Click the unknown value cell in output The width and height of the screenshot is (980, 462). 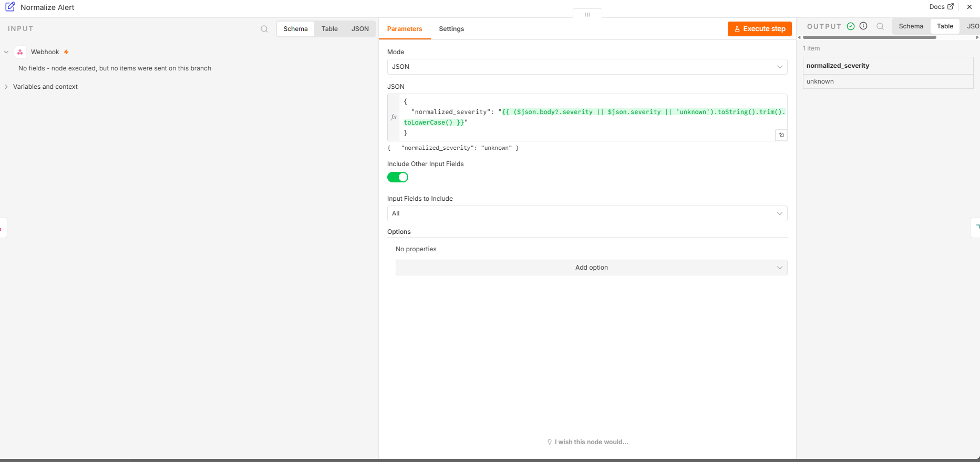coord(888,81)
